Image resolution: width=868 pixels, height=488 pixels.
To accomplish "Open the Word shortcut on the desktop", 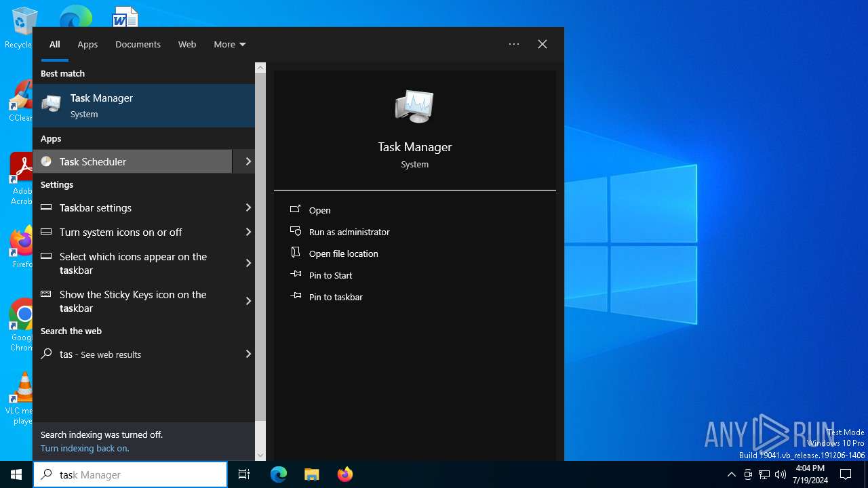I will tap(125, 16).
